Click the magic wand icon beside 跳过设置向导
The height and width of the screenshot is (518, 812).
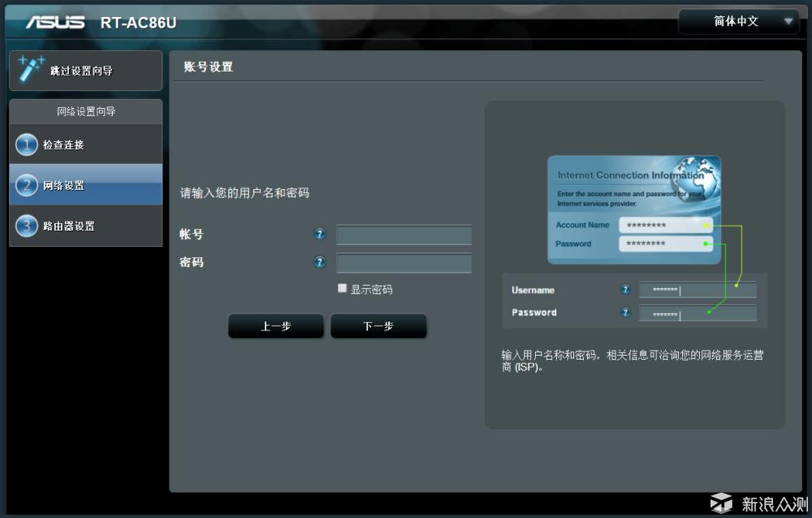(x=30, y=69)
